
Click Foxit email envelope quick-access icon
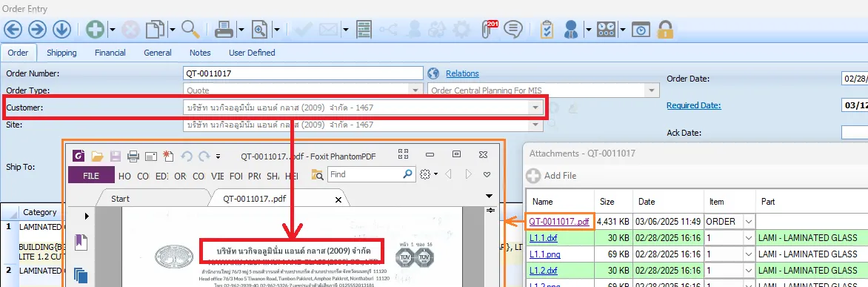point(151,156)
